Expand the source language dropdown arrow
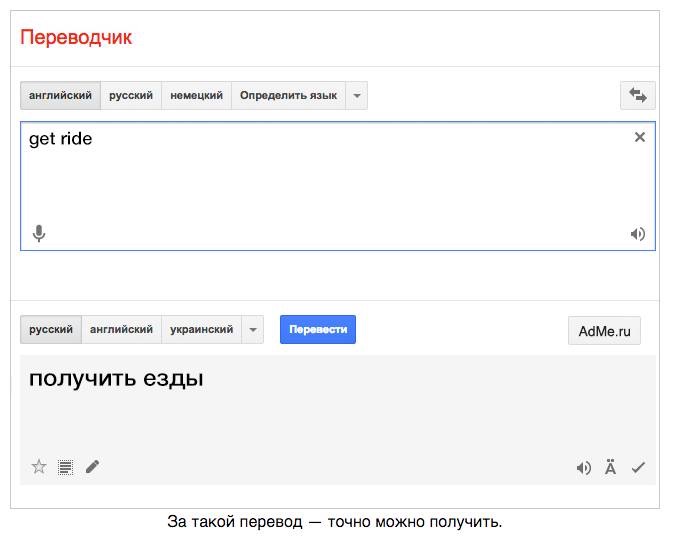 pyautogui.click(x=357, y=96)
